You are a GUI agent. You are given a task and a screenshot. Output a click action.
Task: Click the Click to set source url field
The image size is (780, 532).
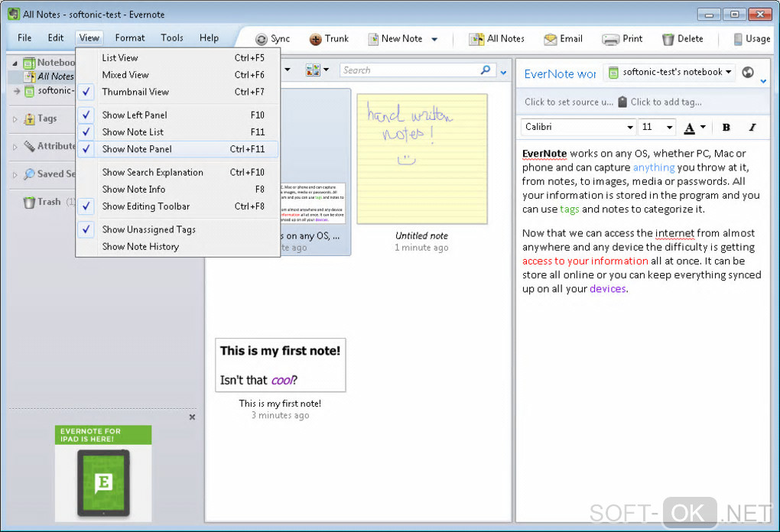click(569, 102)
